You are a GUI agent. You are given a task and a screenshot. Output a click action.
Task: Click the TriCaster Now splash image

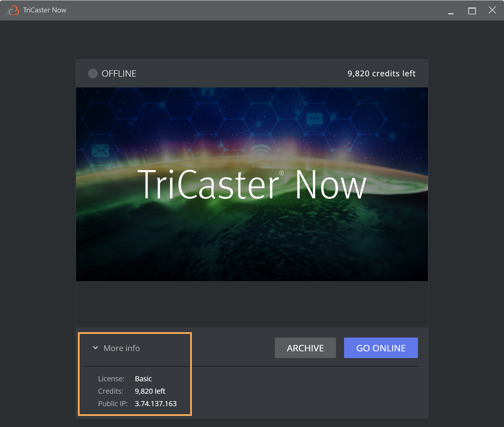252,184
